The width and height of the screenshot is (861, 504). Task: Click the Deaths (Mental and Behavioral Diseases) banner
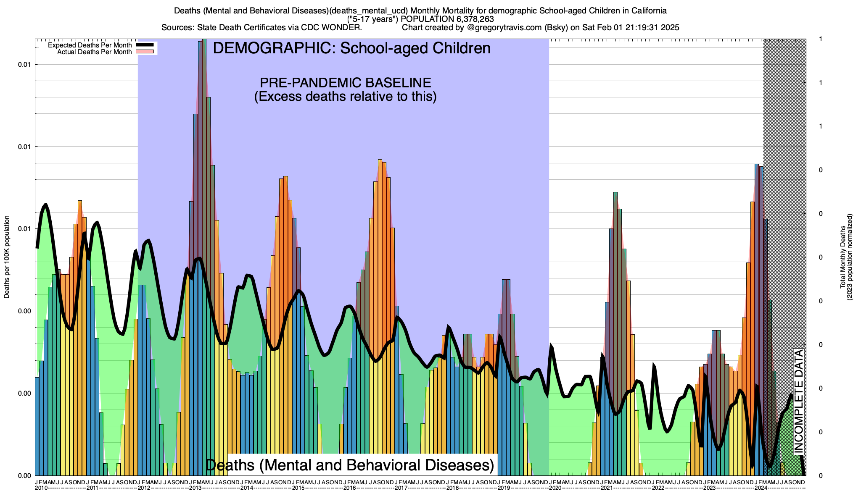(x=349, y=465)
